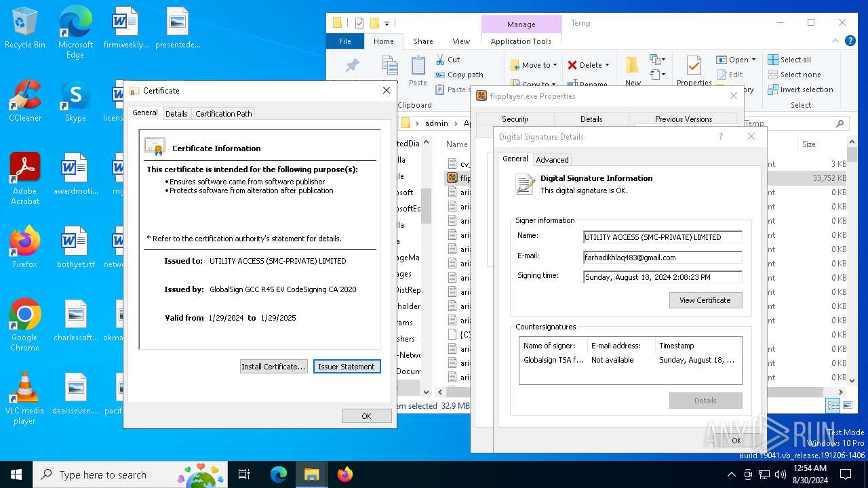Click the Signing time field
The width and height of the screenshot is (868, 488).
pos(663,277)
